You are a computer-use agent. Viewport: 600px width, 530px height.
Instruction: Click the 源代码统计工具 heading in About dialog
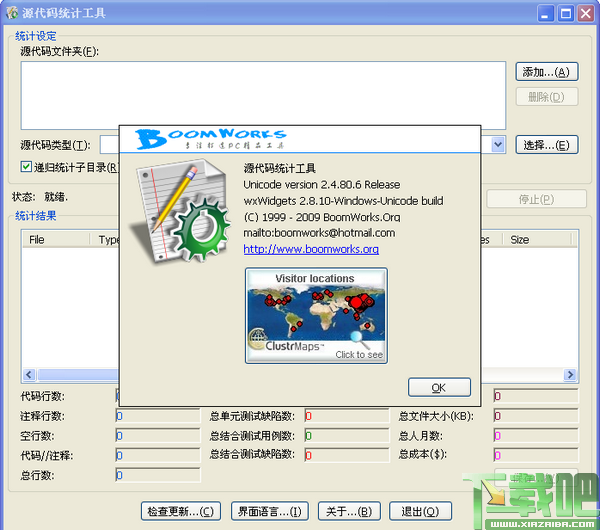[x=279, y=168]
